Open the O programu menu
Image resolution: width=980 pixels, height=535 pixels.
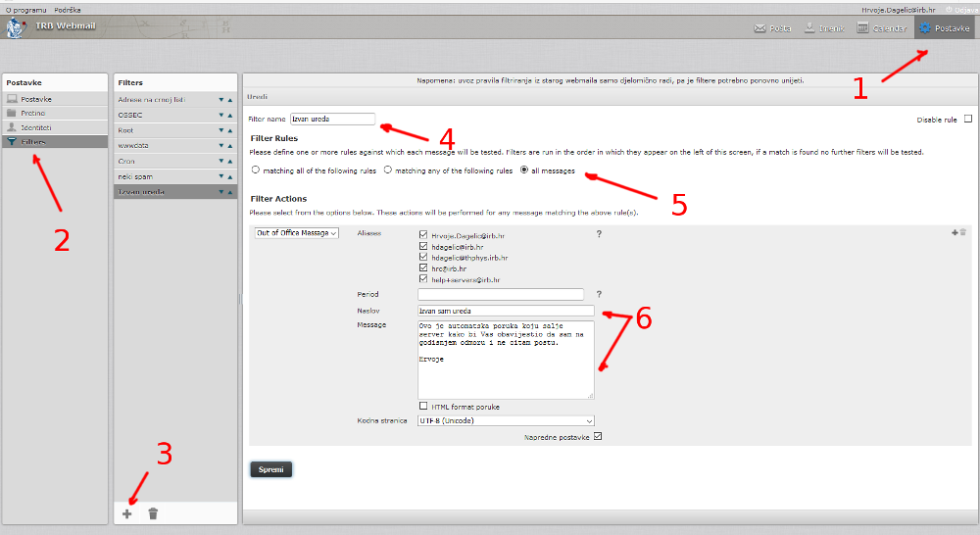tap(25, 9)
